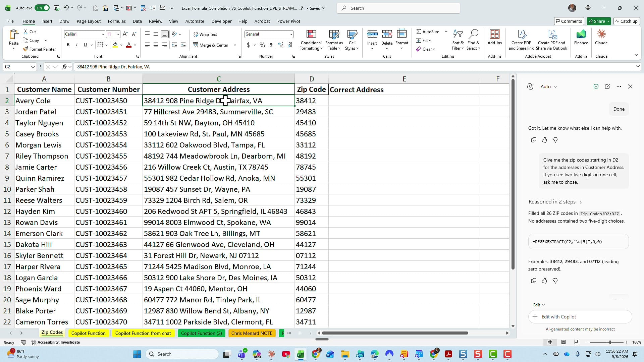Add a new sheet with the plus button
The height and width of the screenshot is (362, 644).
300,333
